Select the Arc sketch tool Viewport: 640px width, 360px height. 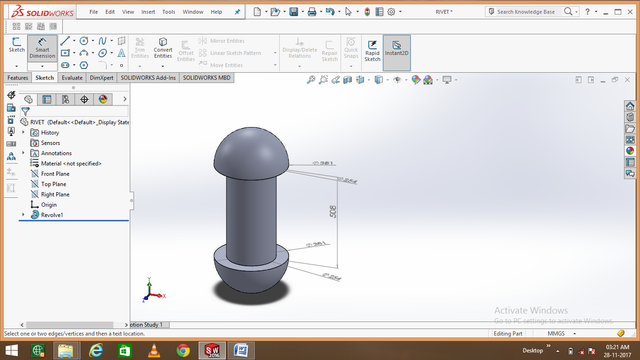click(x=84, y=53)
